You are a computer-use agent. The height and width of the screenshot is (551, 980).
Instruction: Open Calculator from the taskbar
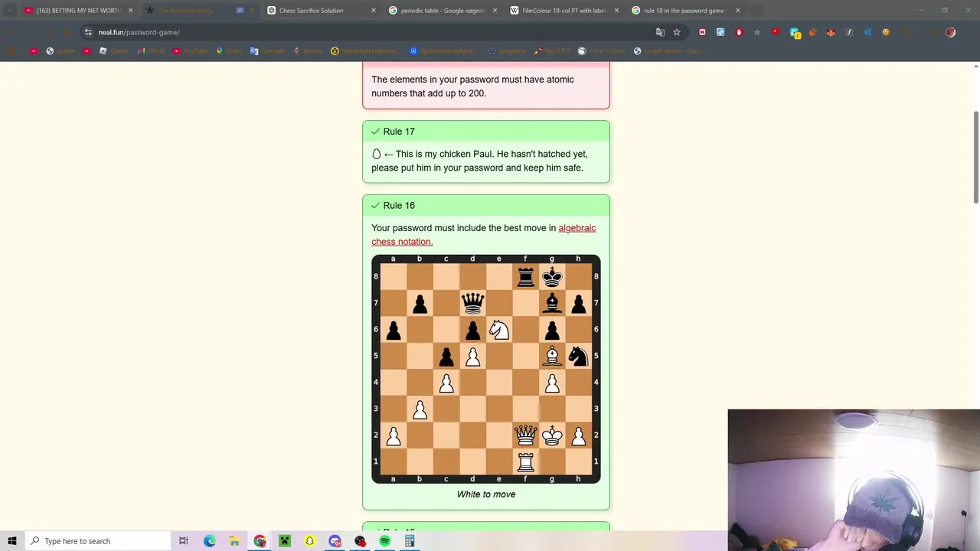410,541
